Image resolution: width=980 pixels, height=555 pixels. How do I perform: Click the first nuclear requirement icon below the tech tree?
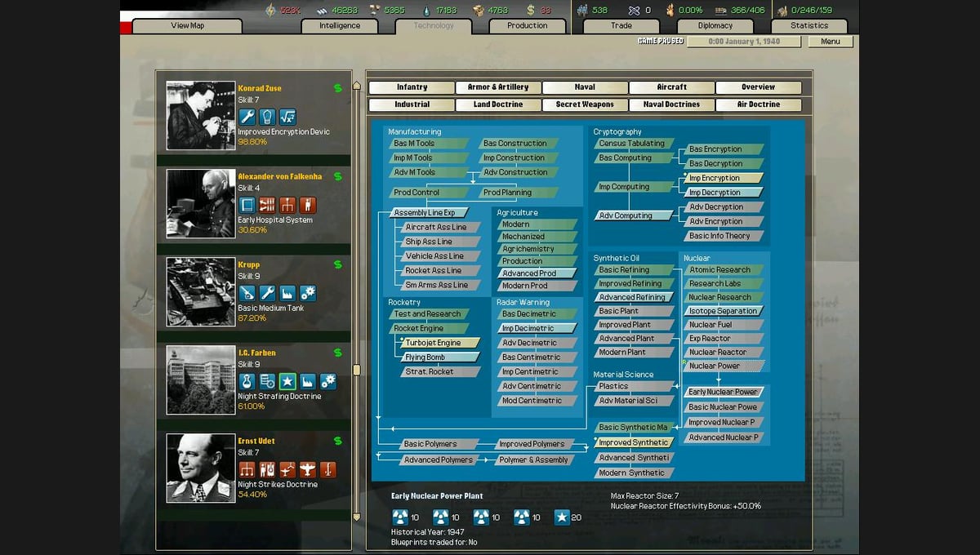(x=400, y=517)
